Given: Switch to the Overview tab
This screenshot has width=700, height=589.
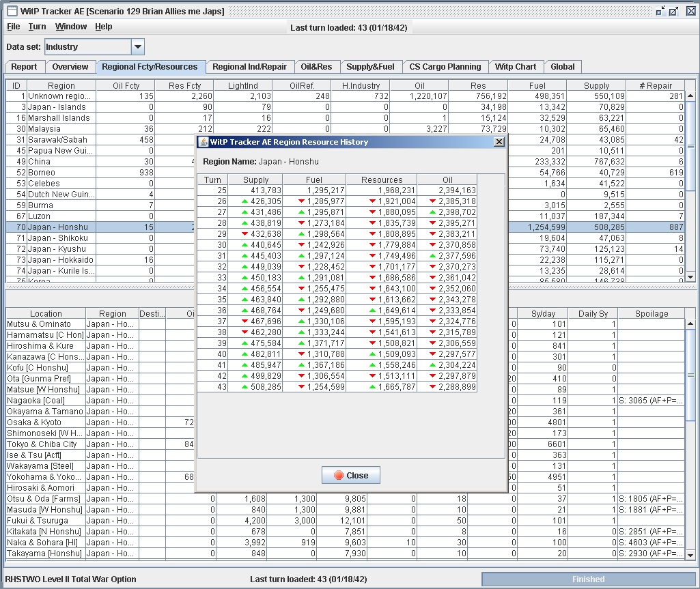Looking at the screenshot, I should 70,67.
